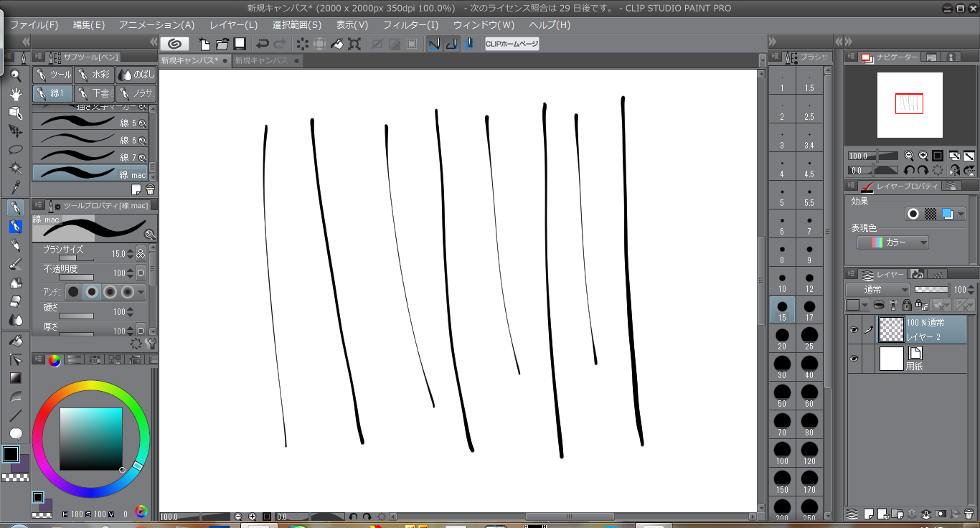980x528 pixels.
Task: Open the 通常 blending mode dropdown
Action: coord(877,290)
